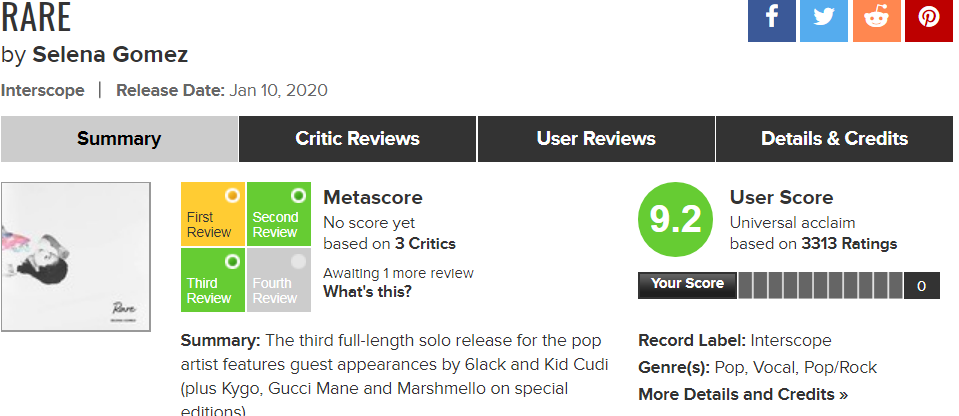959x416 pixels.
Task: Open the Details & Credits tab
Action: [x=834, y=139]
